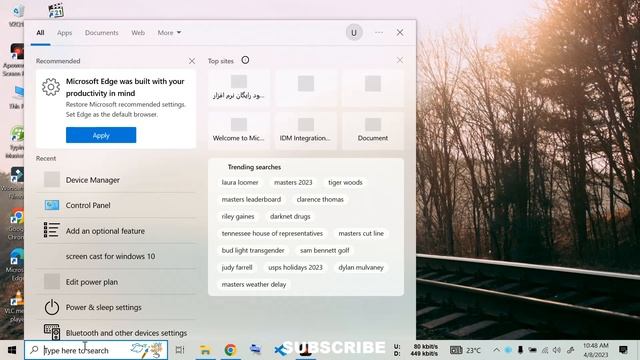The width and height of the screenshot is (640, 360).
Task: Open the three-dot options menu in search panel
Action: coord(379,32)
